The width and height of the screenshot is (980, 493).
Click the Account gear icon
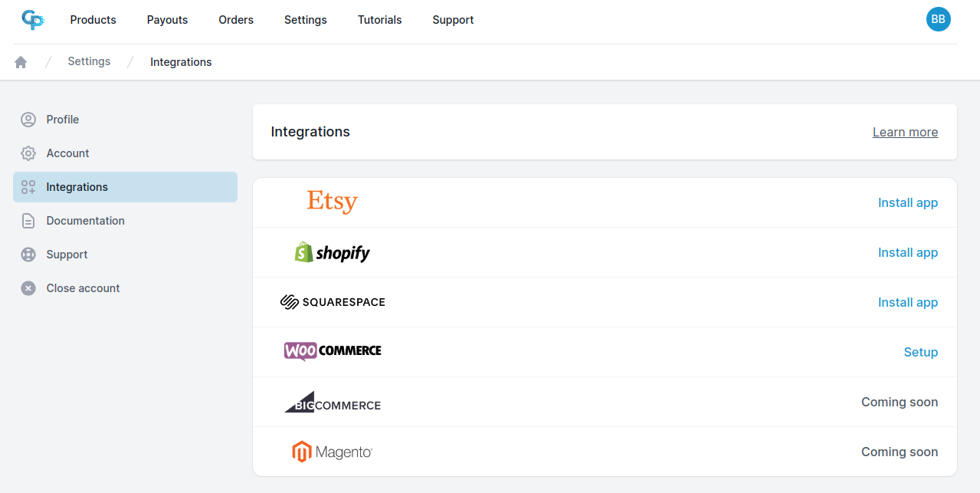click(28, 153)
